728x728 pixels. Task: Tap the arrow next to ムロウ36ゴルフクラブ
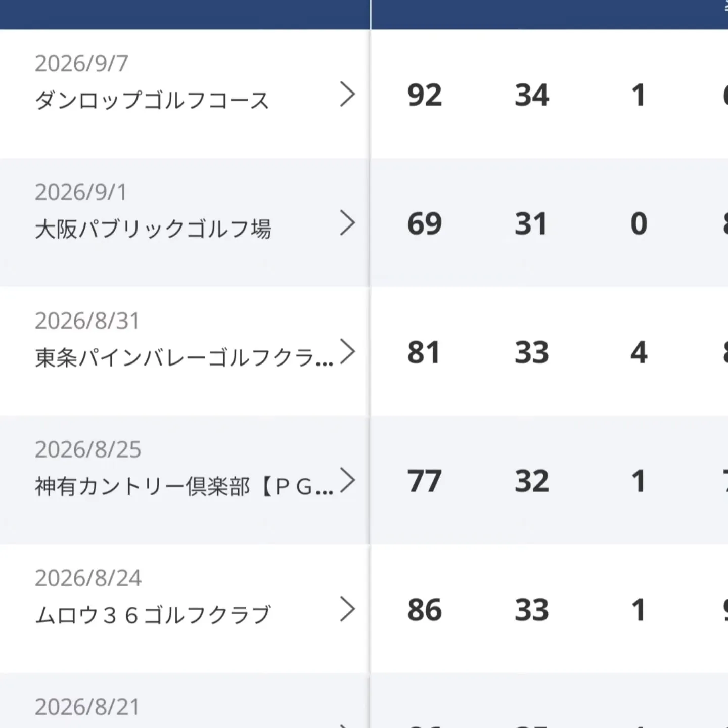pos(347,609)
